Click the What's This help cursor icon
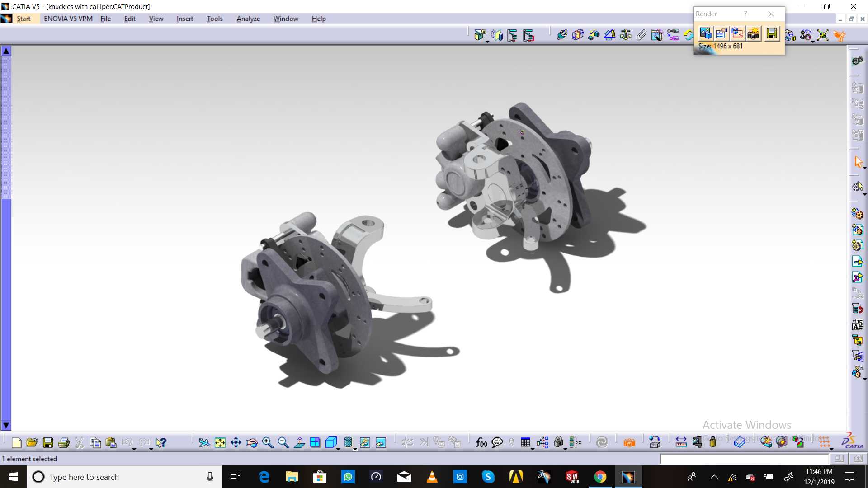868x488 pixels. click(x=161, y=443)
